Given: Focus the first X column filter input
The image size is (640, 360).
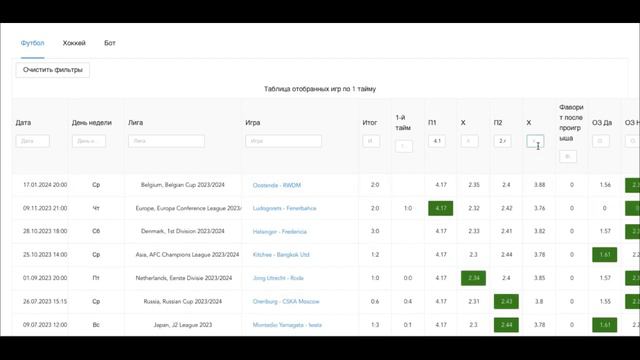Looking at the screenshot, I should click(x=469, y=141).
